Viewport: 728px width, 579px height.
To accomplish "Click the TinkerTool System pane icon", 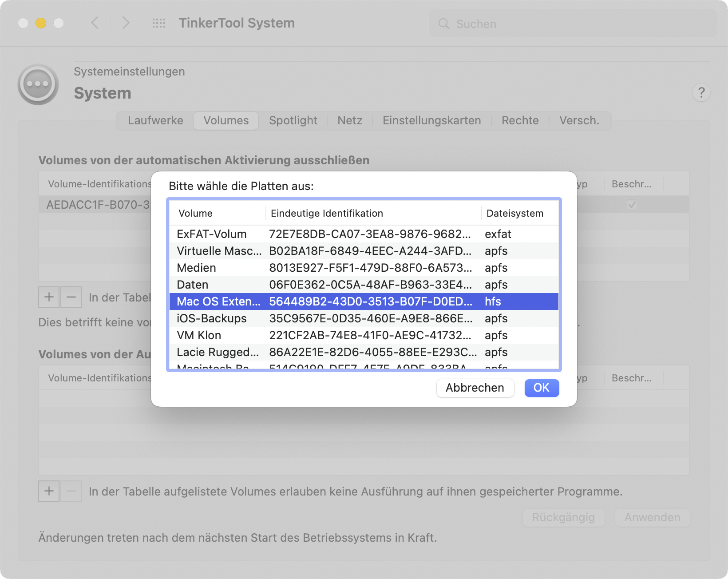I will pyautogui.click(x=38, y=84).
